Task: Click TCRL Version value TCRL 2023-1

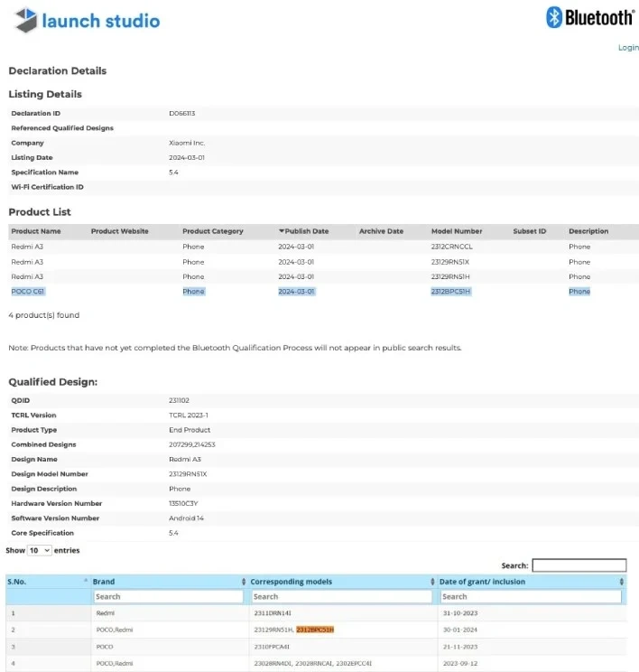Action: click(189, 415)
